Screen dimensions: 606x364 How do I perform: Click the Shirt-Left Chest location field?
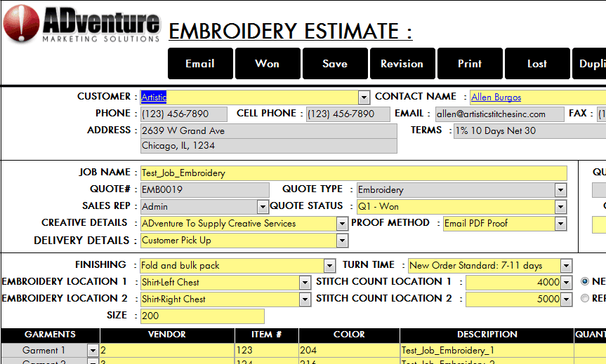click(220, 283)
